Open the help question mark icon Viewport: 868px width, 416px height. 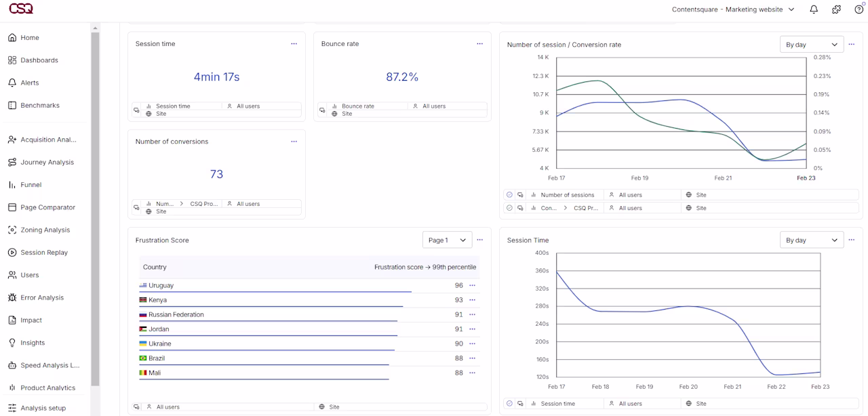tap(859, 9)
